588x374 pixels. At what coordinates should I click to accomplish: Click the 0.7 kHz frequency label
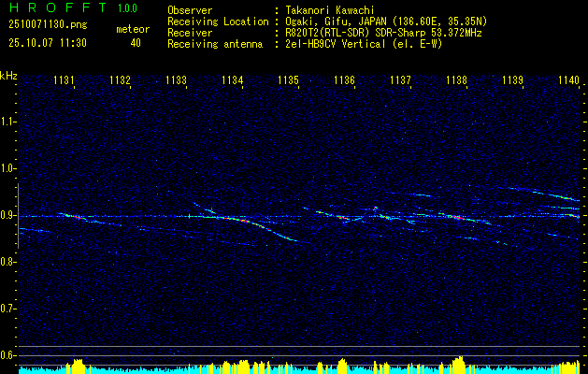[8, 309]
